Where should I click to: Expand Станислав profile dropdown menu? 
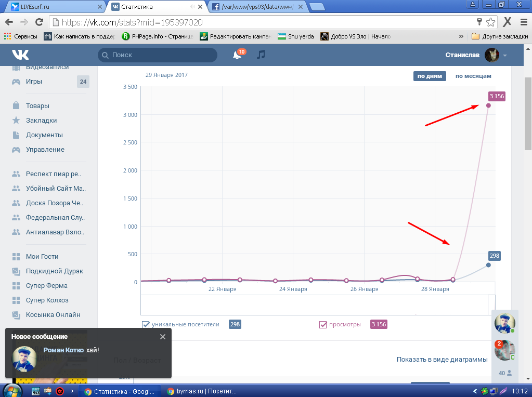pos(504,55)
